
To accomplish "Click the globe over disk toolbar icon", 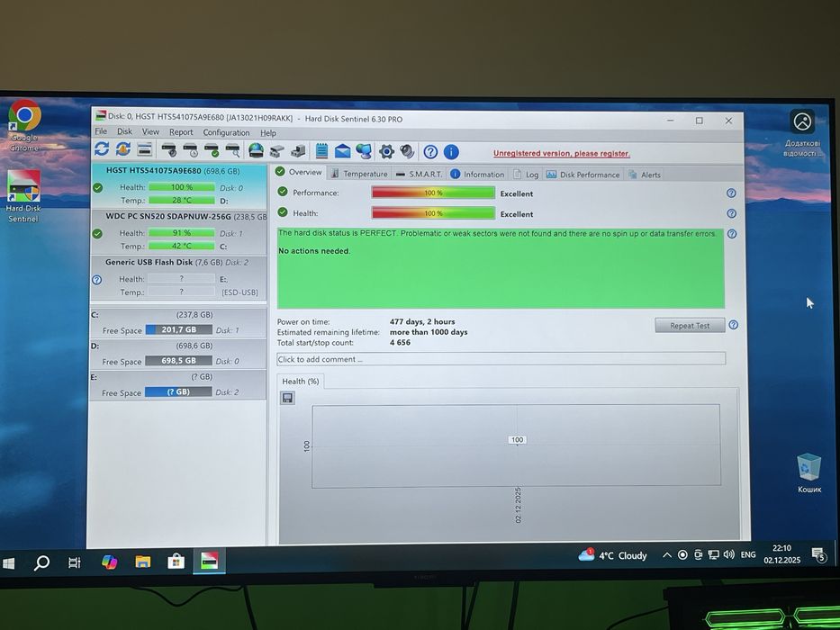I will pos(256,150).
